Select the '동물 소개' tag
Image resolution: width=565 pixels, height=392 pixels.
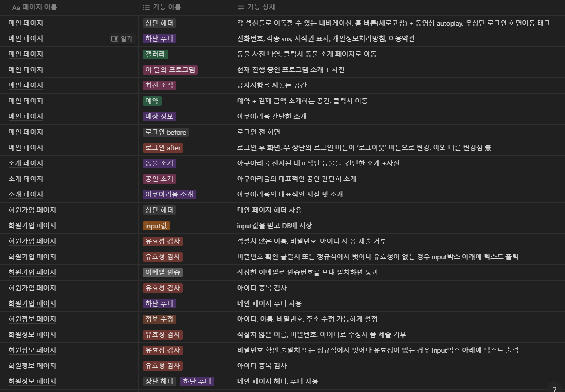point(159,163)
